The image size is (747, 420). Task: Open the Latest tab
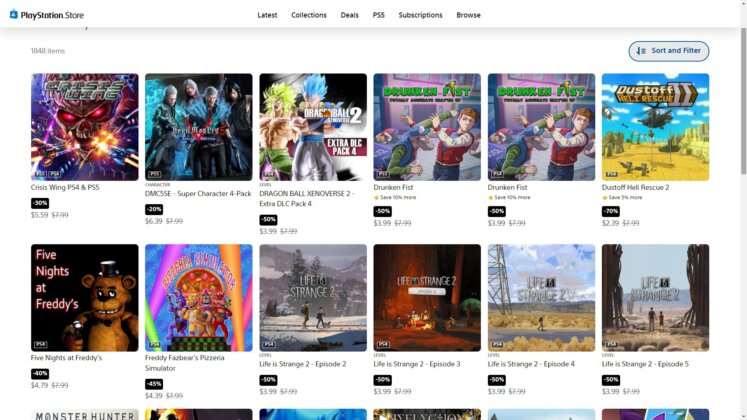click(267, 15)
